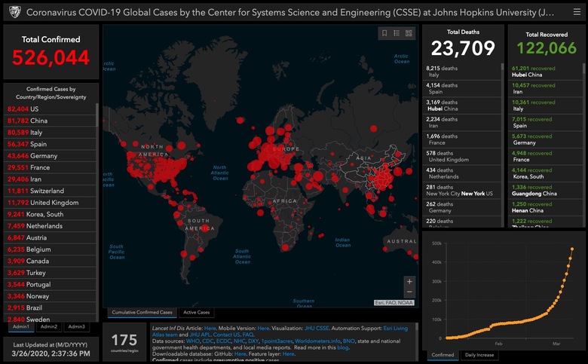Select the 9,241 Korea, South row
The height and width of the screenshot is (364, 588).
[x=50, y=215]
